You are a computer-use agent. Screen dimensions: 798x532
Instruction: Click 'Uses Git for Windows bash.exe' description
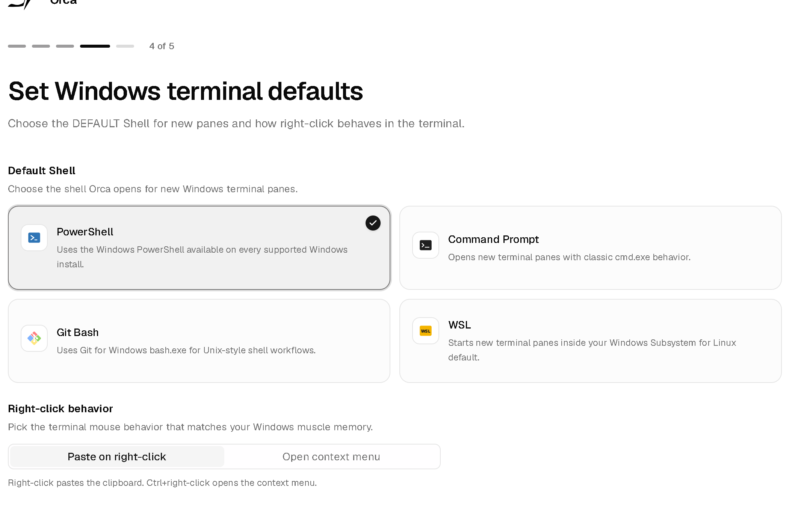(x=186, y=350)
